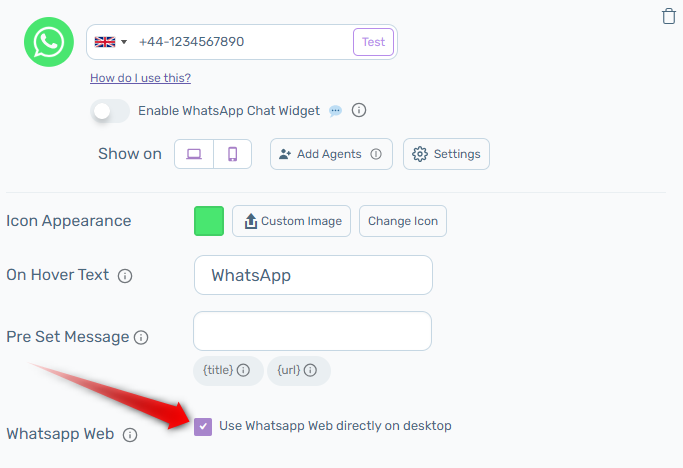The image size is (683, 468).
Task: Click the On Hover Text input field
Action: (312, 275)
